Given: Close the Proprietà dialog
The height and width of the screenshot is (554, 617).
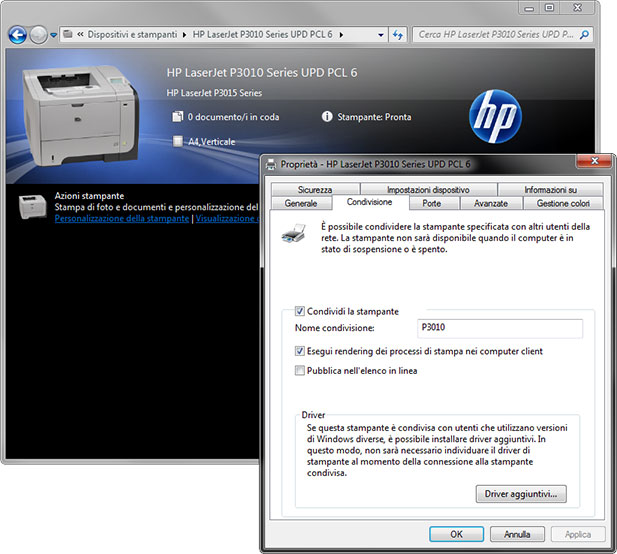Looking at the screenshot, I should [595, 161].
